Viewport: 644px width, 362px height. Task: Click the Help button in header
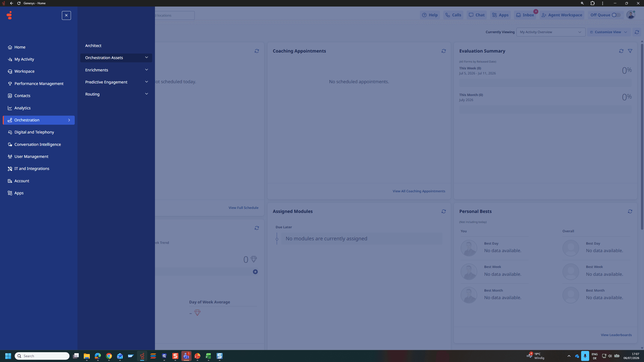click(x=430, y=15)
